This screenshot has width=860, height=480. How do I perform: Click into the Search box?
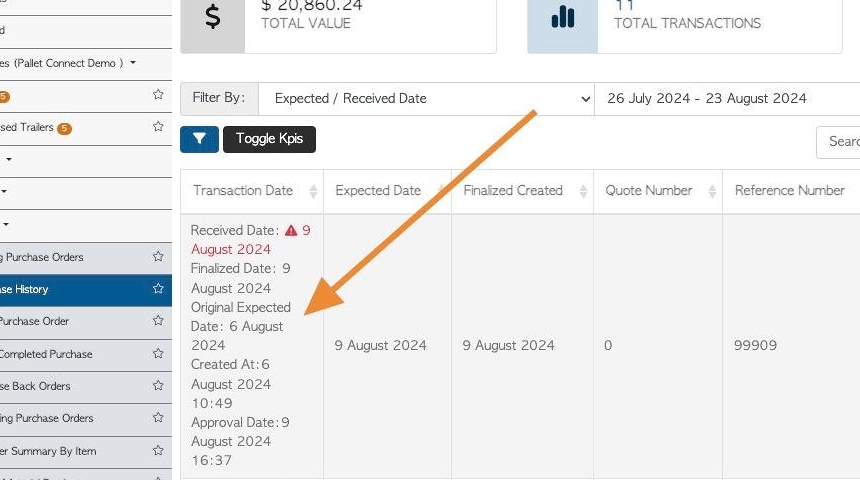click(x=838, y=142)
